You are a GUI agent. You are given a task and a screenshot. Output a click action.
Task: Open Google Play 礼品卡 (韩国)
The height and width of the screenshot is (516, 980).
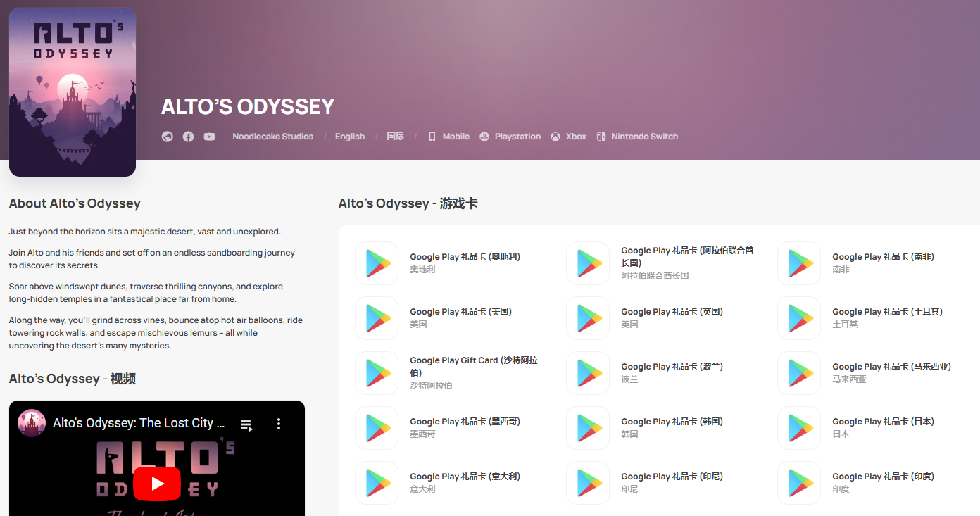click(x=672, y=422)
